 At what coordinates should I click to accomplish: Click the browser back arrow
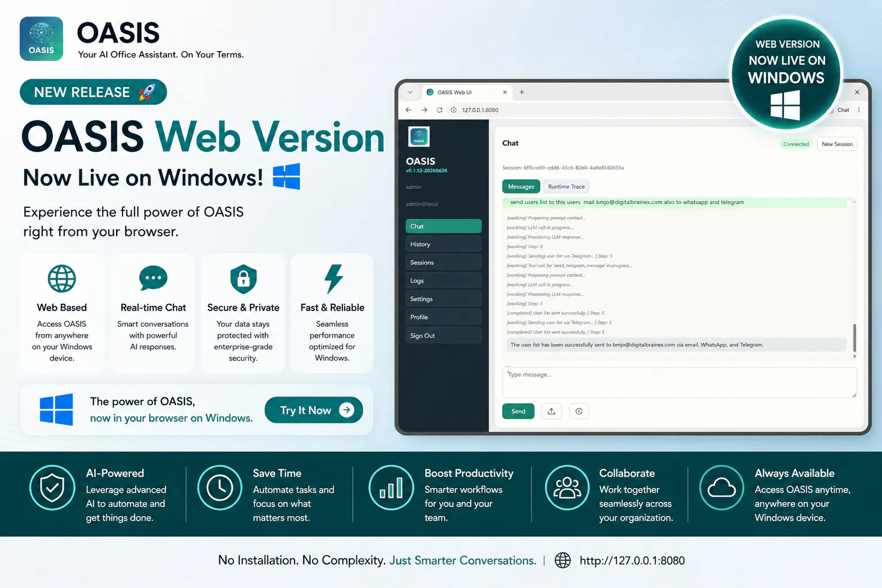(x=409, y=110)
